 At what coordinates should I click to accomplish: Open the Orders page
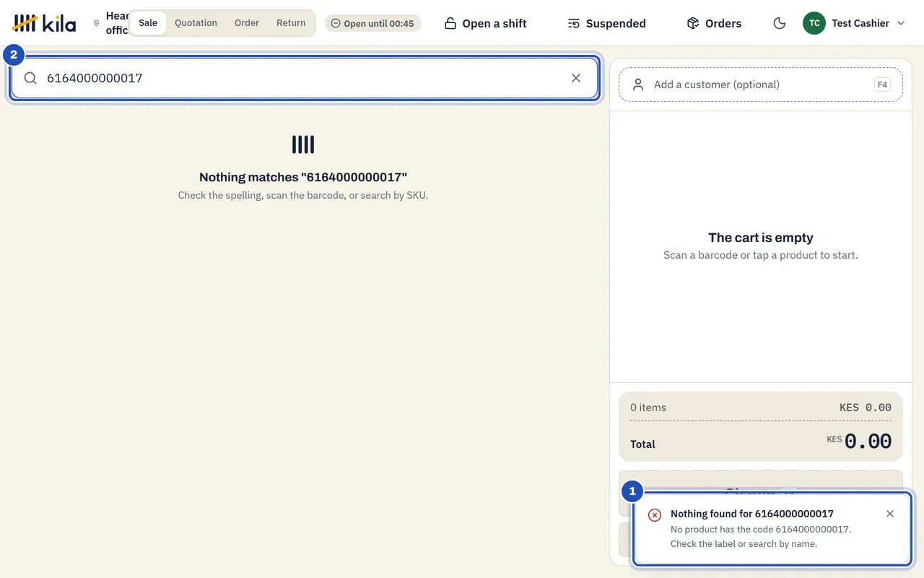click(714, 23)
